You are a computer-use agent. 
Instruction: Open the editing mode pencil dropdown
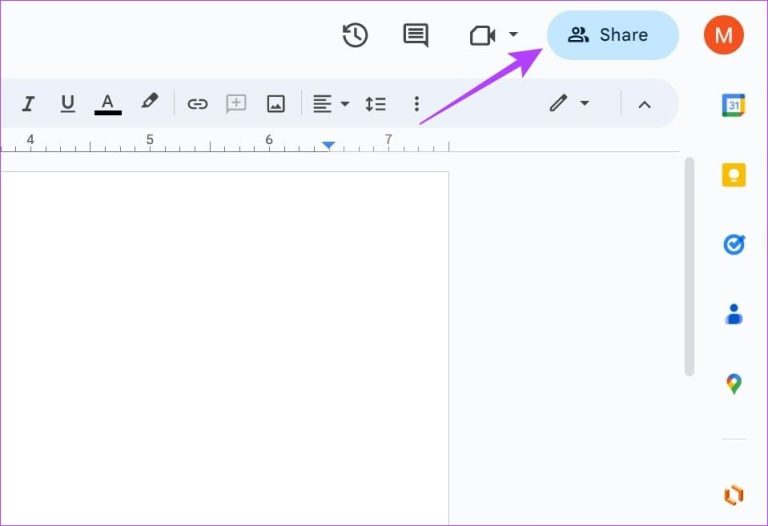tap(569, 103)
